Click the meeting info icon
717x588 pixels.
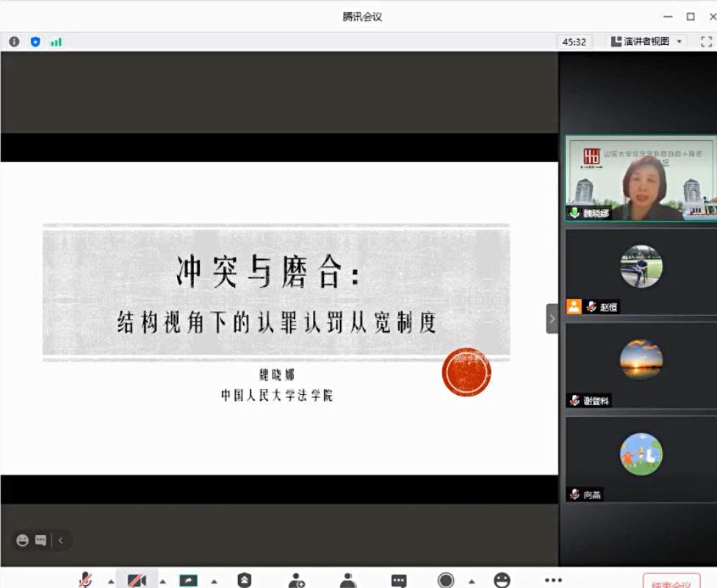[14, 42]
